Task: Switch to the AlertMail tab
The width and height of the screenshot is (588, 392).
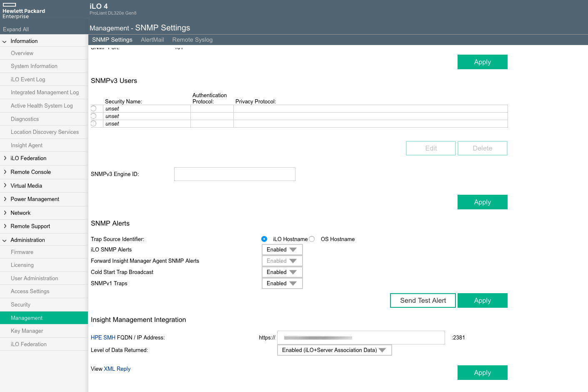Action: click(152, 40)
